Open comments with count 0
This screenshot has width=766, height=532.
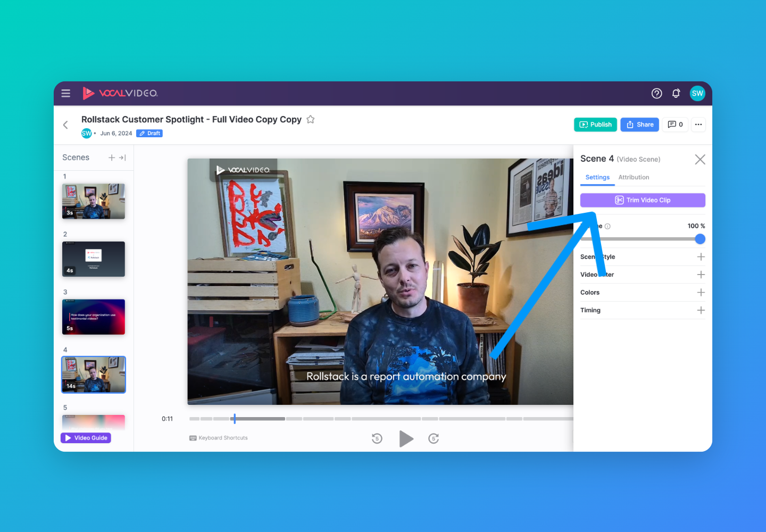pyautogui.click(x=676, y=124)
